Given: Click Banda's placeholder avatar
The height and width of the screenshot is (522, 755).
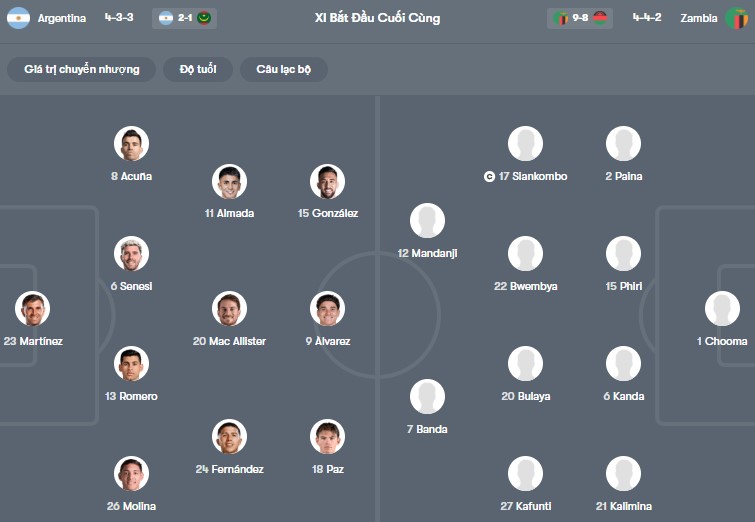Looking at the screenshot, I should [x=427, y=397].
